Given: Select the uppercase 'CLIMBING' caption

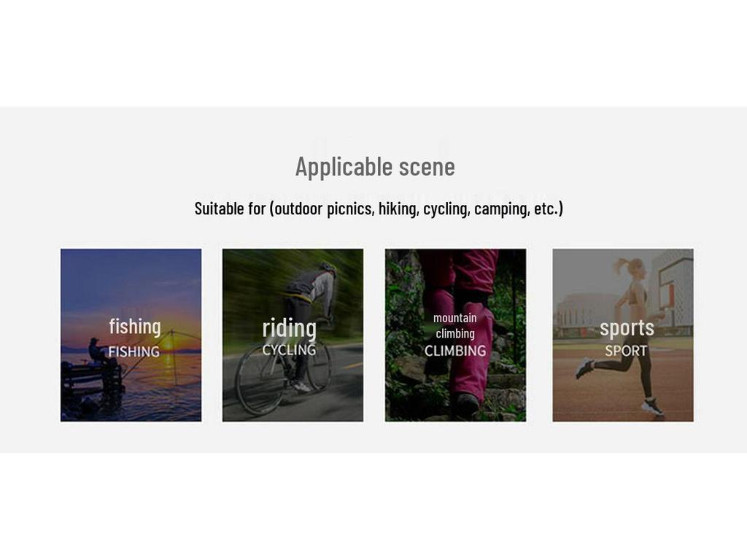Looking at the screenshot, I should (455, 351).
